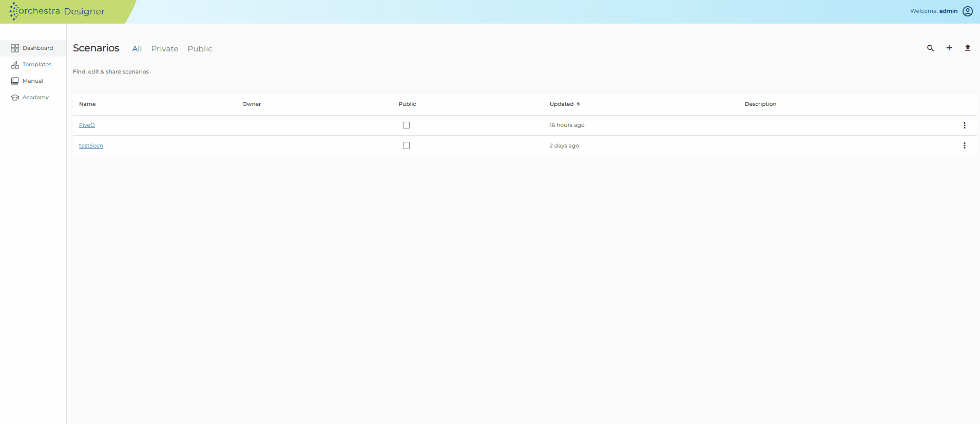Screen dimensions: 980x424
Task: Toggle sort arrow on Updated column
Action: tap(578, 104)
